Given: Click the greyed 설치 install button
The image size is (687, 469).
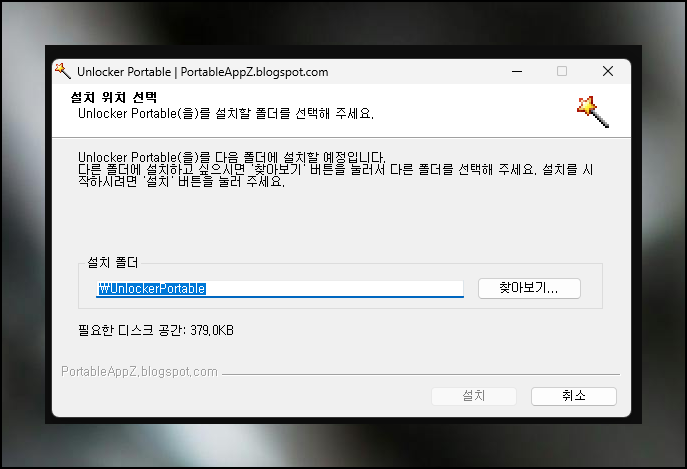Looking at the screenshot, I should pyautogui.click(x=474, y=396).
